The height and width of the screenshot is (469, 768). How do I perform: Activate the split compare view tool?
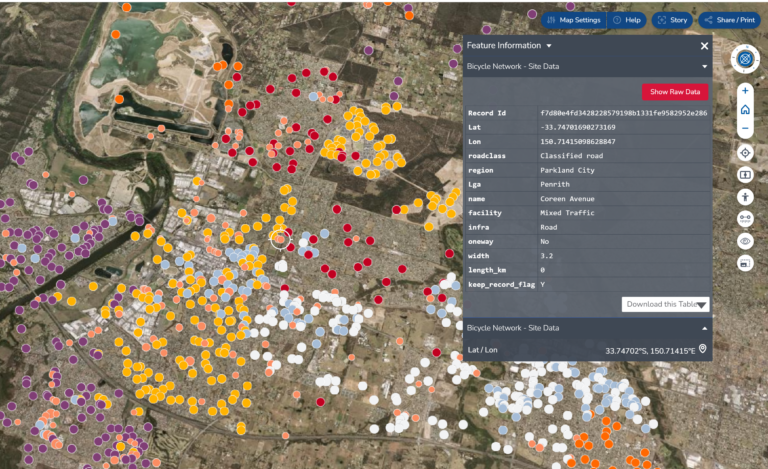[745, 175]
